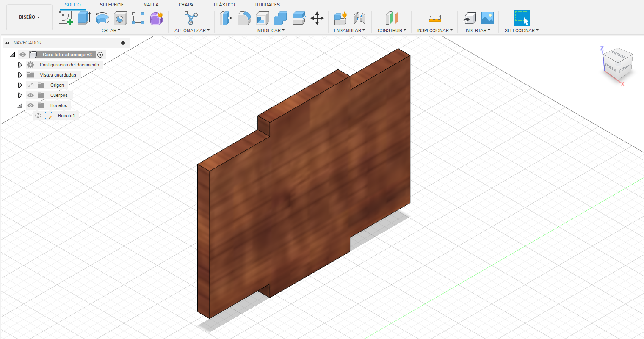The image size is (644, 339).
Task: Click the Insert Canvas image icon
Action: tap(487, 18)
